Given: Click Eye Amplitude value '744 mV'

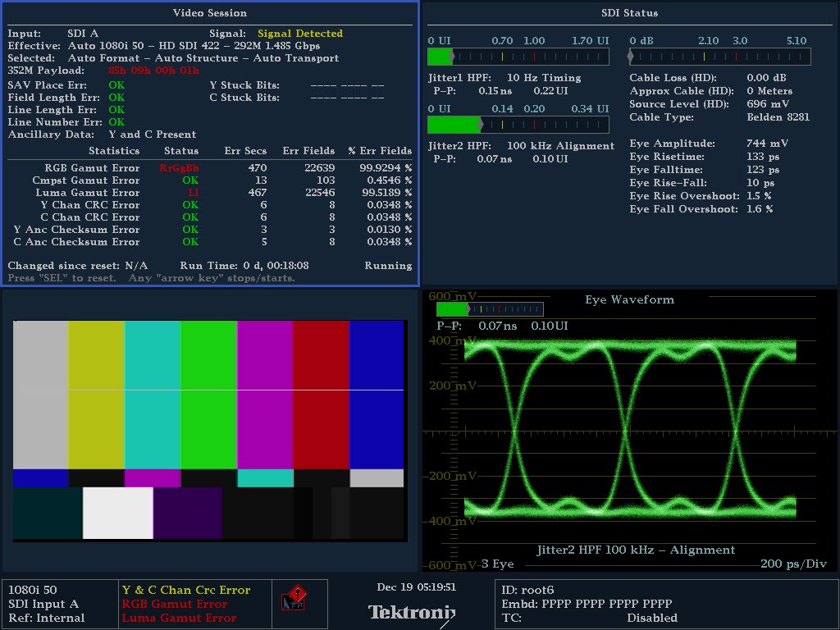Looking at the screenshot, I should pos(767,144).
